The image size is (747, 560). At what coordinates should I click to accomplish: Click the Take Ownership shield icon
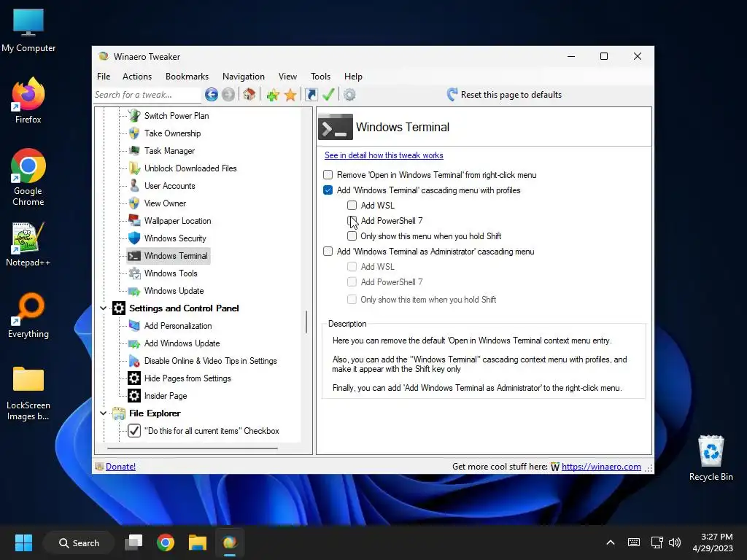click(134, 133)
